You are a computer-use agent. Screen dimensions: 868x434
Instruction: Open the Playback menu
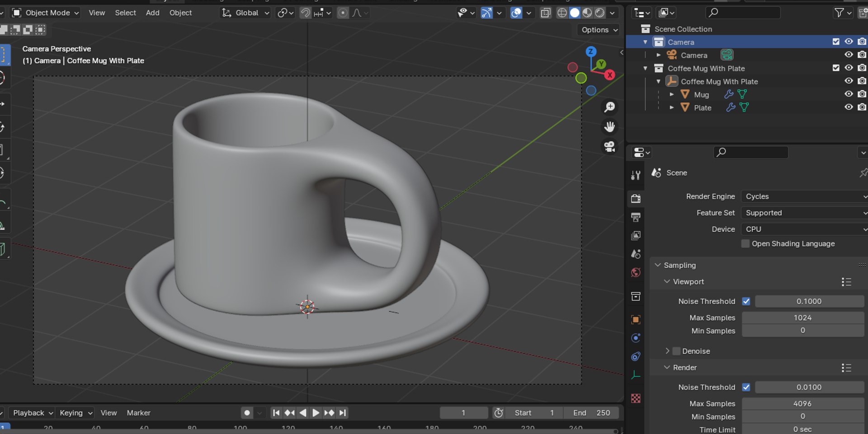33,413
